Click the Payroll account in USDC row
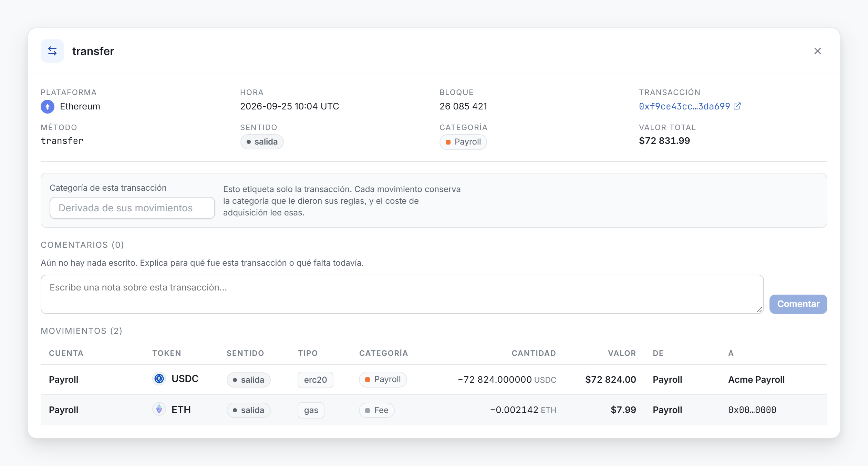Viewport: 868px width, 466px height. (64, 379)
